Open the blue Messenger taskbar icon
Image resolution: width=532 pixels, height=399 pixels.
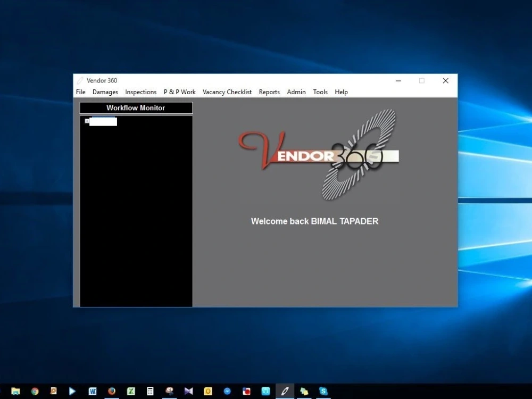click(227, 391)
